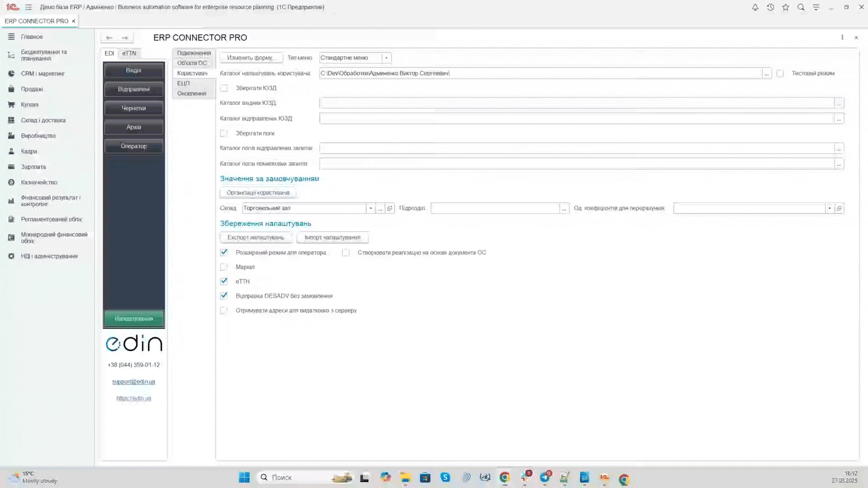Open the Казначейство section in sidebar

(39, 182)
